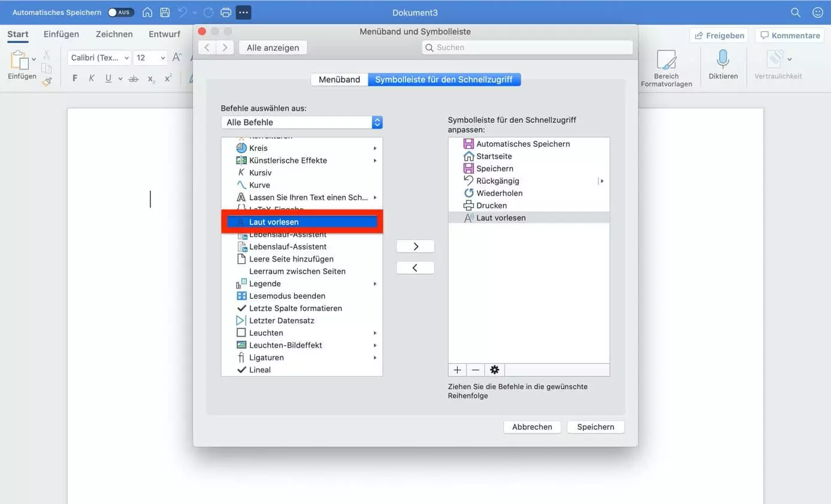This screenshot has width=831, height=504.
Task: Click the Alle anzeigen button
Action: [x=273, y=47]
